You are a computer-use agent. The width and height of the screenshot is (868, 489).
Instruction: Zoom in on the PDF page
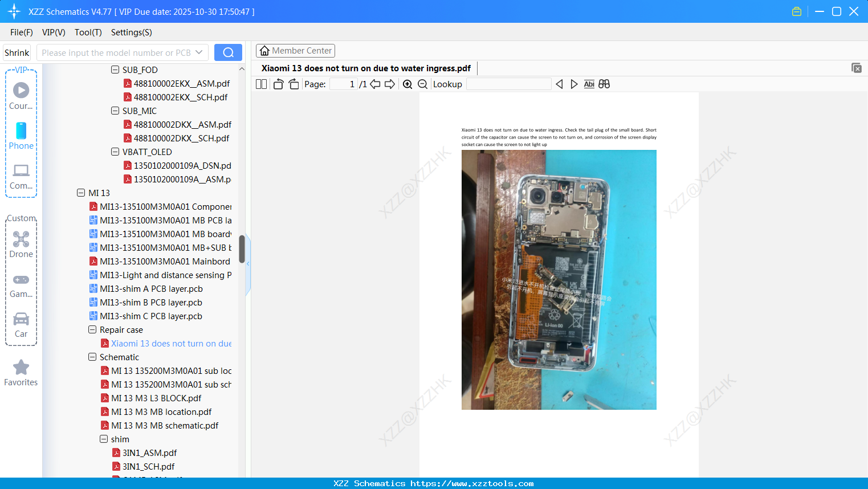click(407, 84)
